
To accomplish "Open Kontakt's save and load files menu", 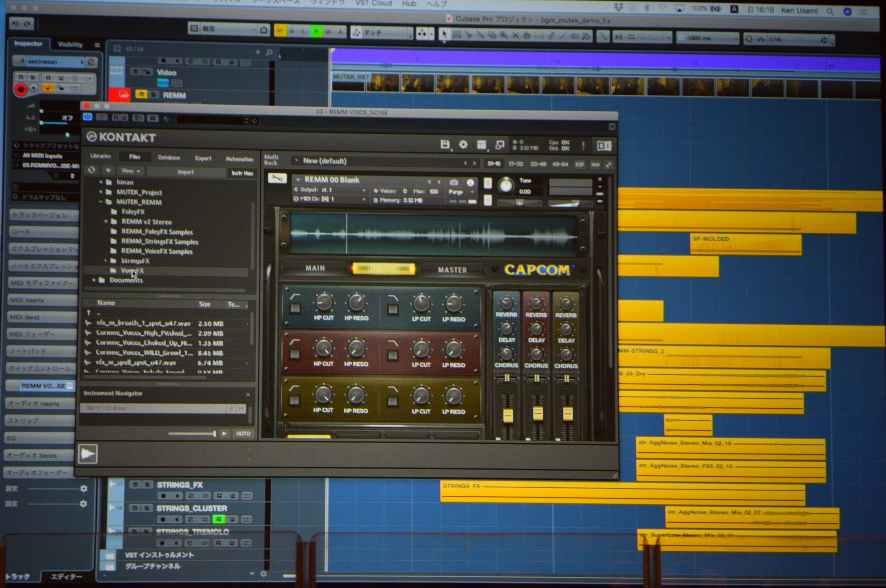I will point(445,144).
